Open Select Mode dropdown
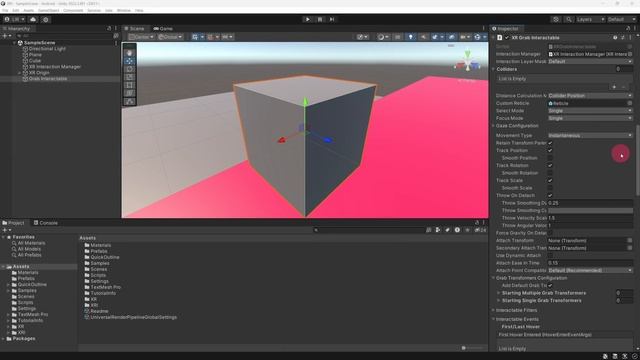The height and width of the screenshot is (360, 640). (590, 111)
